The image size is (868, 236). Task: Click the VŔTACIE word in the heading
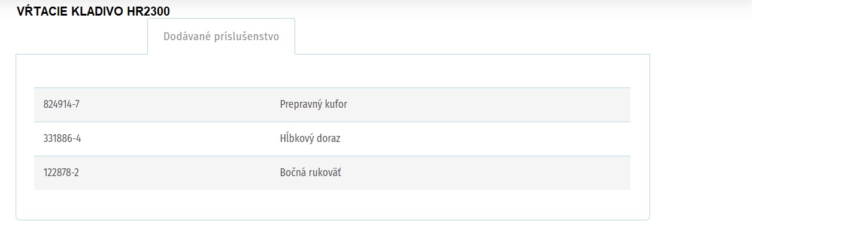(x=39, y=11)
